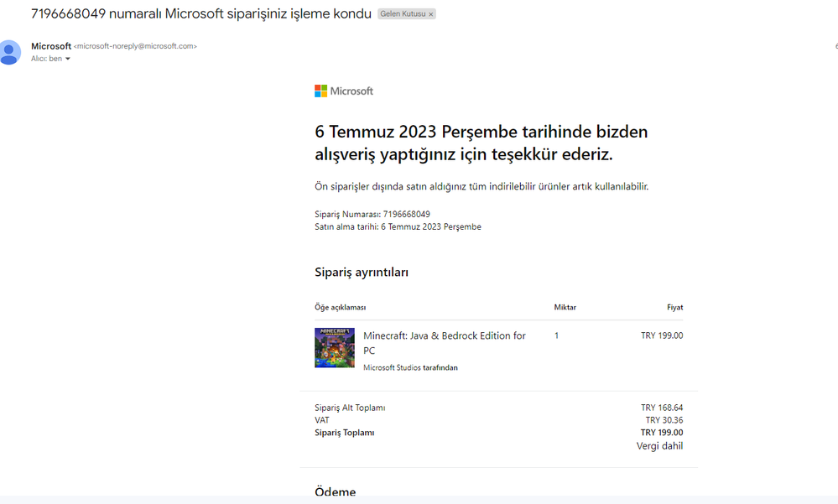
Task: Click the sender name 'Microsoft'
Action: click(x=51, y=46)
